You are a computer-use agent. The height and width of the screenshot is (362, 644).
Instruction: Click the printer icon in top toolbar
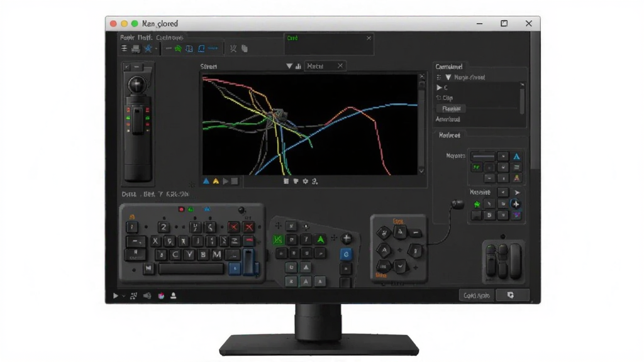pyautogui.click(x=136, y=49)
